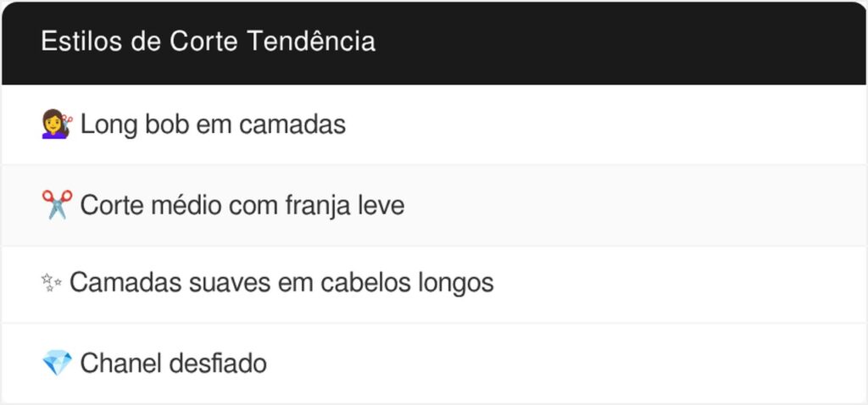This screenshot has height=405, width=868.
Task: Click the scissors icon
Action: pos(57,205)
